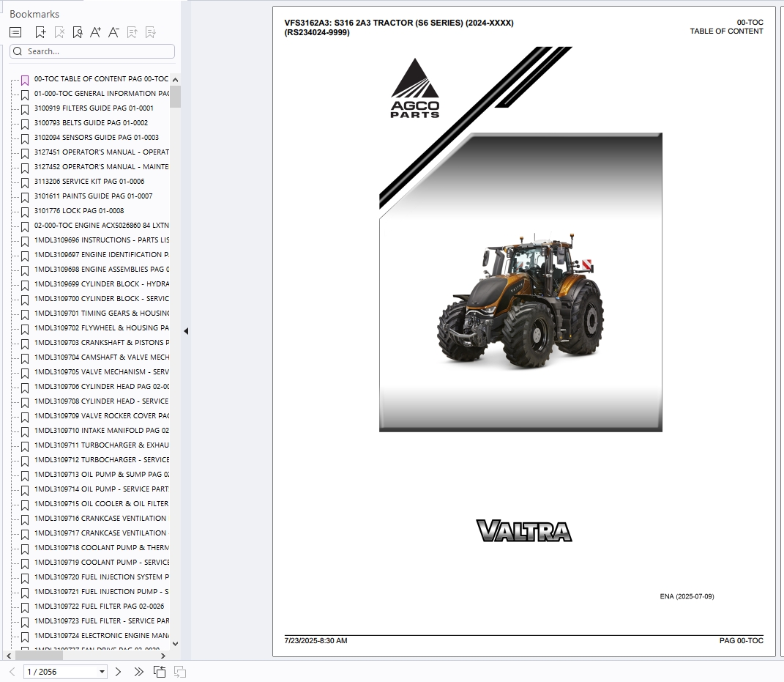Open 1MDL3109716 CRANKCASE VENTILATION bookmark
The width and height of the screenshot is (784, 682).
[102, 519]
